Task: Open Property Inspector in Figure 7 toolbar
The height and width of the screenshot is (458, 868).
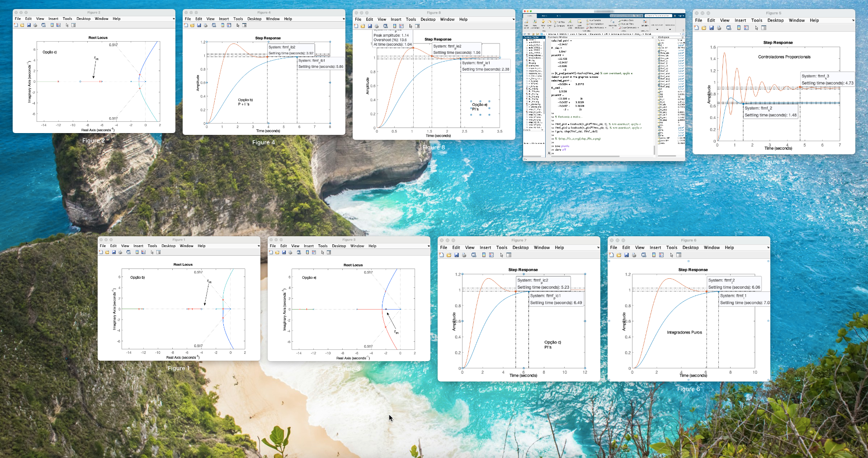Action: click(x=509, y=255)
